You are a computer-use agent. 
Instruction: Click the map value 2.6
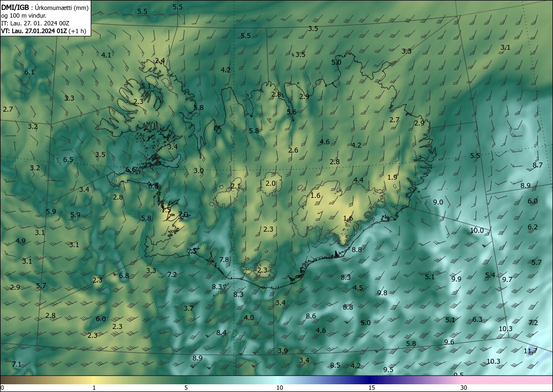[293, 150]
